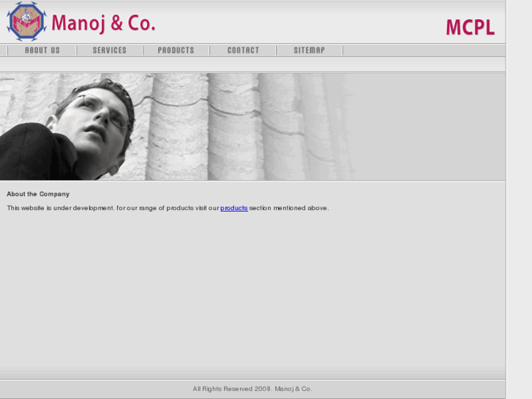Click the Manoj & Co. hexagonal logo icon
This screenshot has width=532, height=399.
point(26,21)
